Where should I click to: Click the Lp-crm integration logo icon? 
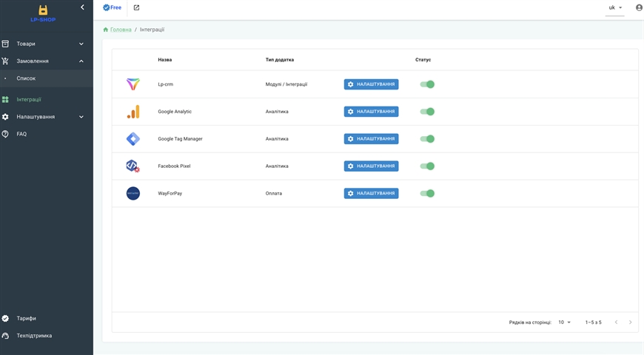(133, 84)
